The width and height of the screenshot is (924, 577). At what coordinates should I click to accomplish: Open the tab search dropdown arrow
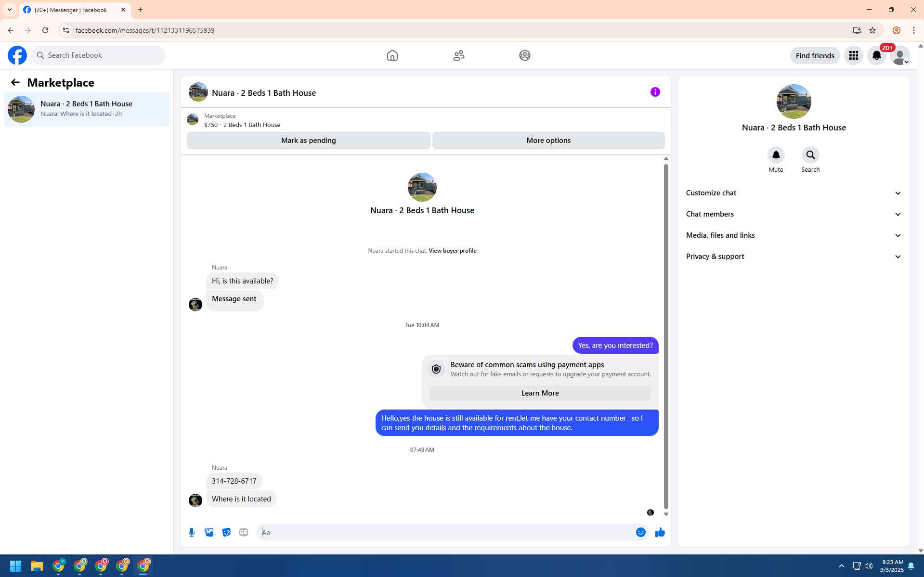click(x=10, y=10)
